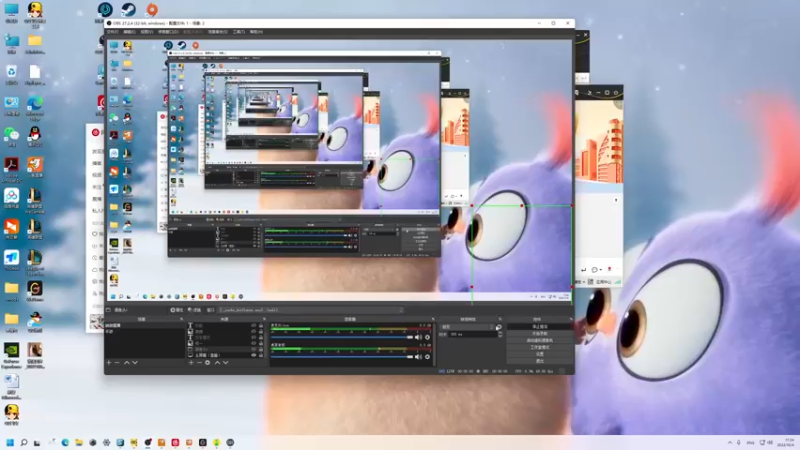This screenshot has height=450, width=800.
Task: Click the transition duration stepper arrows
Action: (500, 335)
